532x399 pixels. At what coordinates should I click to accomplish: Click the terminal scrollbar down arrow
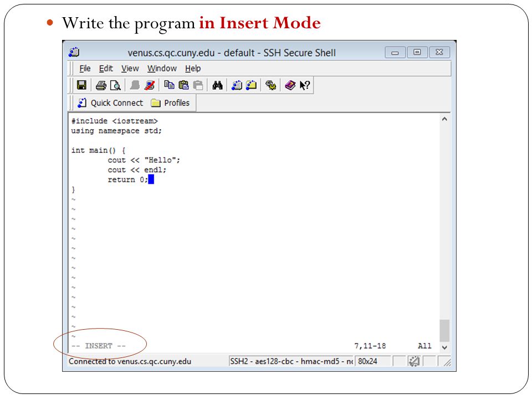pyautogui.click(x=444, y=347)
